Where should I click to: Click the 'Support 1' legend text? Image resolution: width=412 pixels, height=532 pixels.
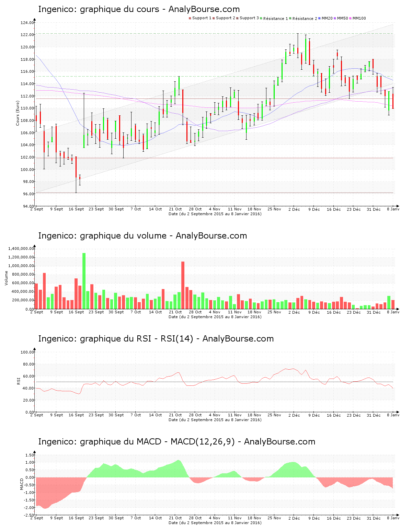tap(202, 18)
